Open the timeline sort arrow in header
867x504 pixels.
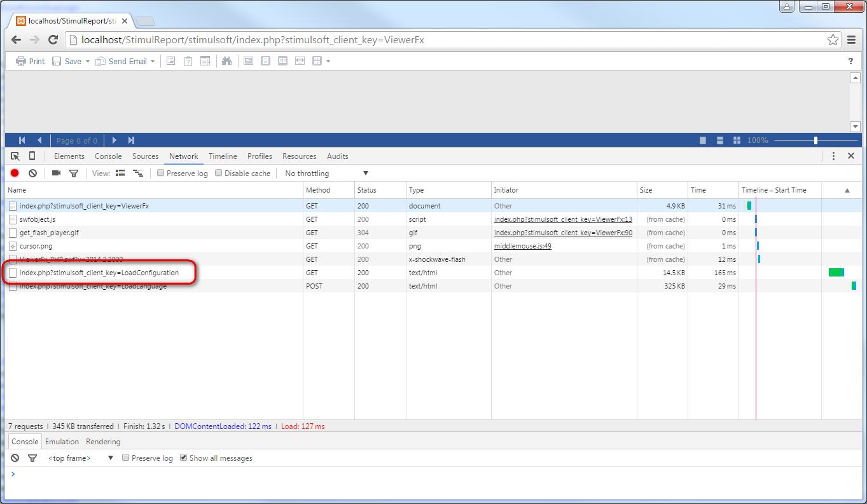tap(847, 190)
